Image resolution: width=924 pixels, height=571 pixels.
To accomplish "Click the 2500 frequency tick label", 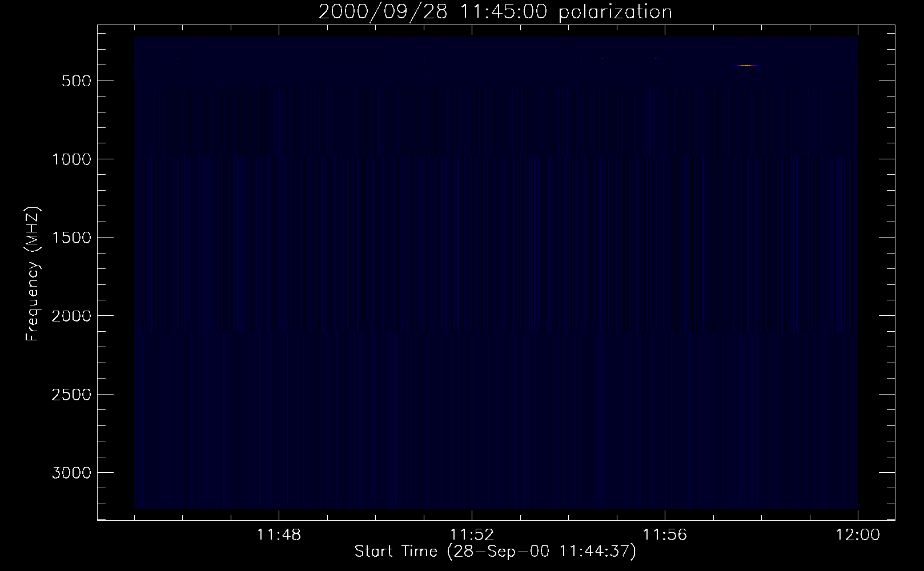I will point(71,395).
